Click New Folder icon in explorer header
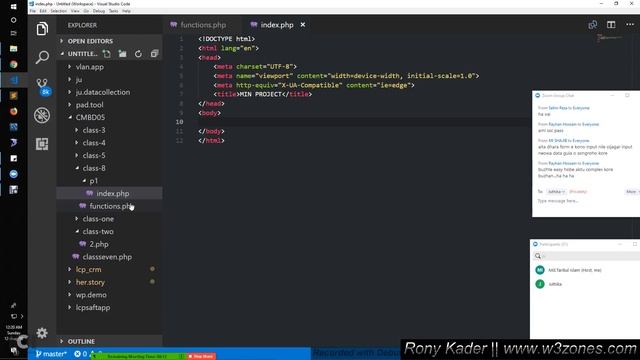 pos(122,53)
